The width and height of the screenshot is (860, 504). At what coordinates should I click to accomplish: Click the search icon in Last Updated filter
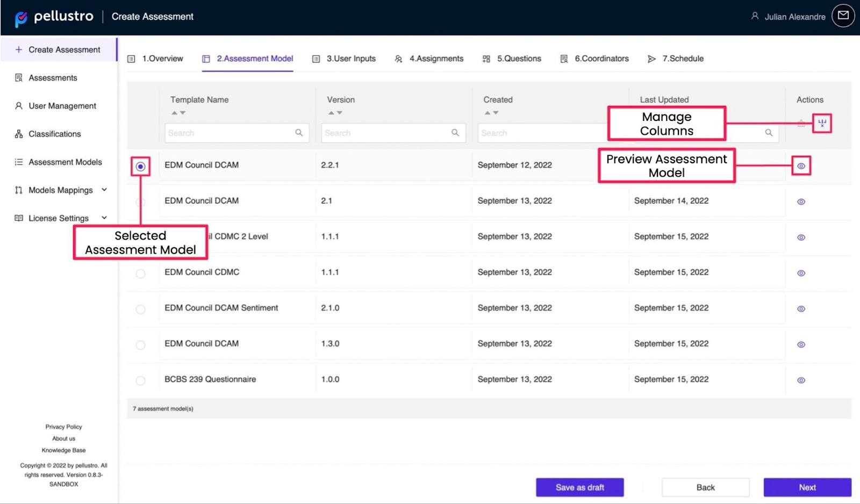pos(769,133)
